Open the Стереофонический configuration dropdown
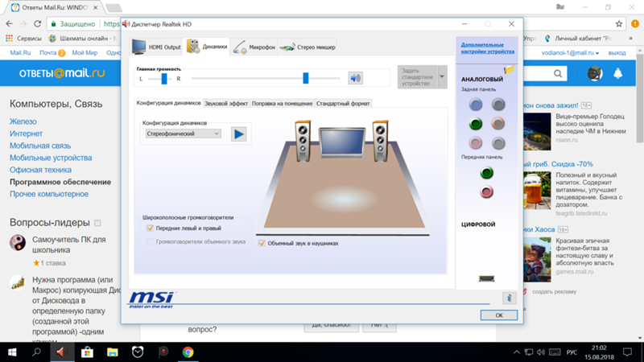644x362 pixels. [184, 134]
